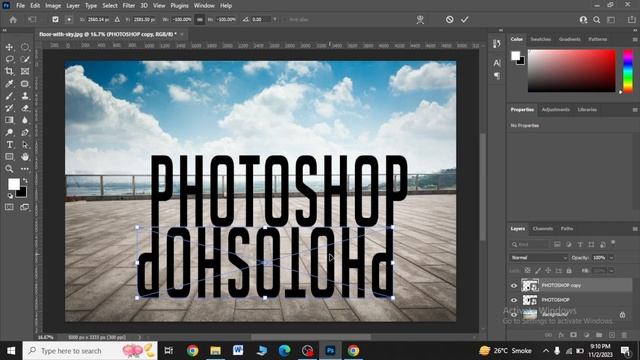Select the History Brush tool
640x360 pixels.
pyautogui.click(x=9, y=108)
